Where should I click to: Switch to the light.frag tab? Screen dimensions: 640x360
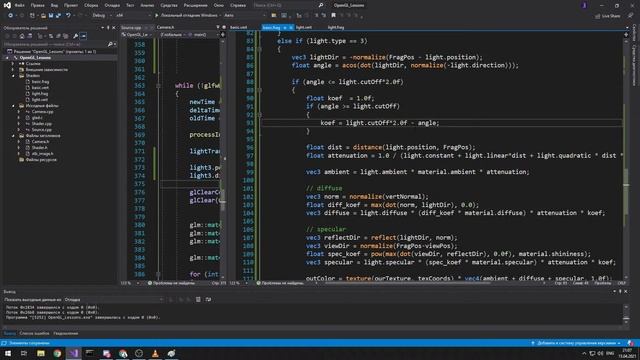pos(336,27)
